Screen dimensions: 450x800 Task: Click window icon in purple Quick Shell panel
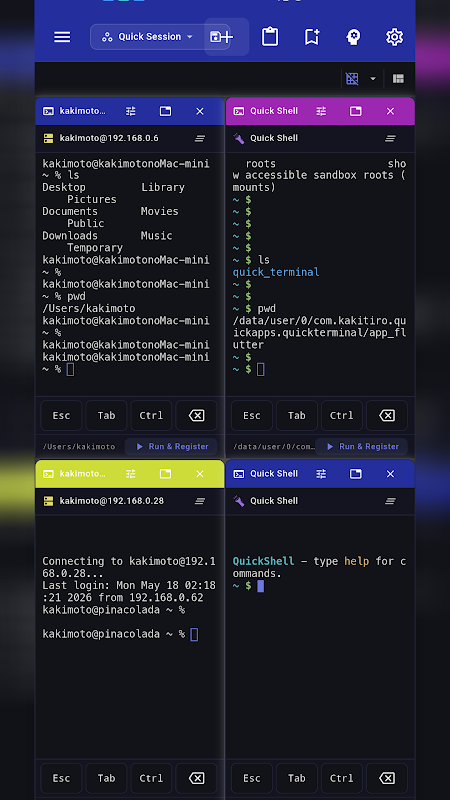tap(356, 111)
